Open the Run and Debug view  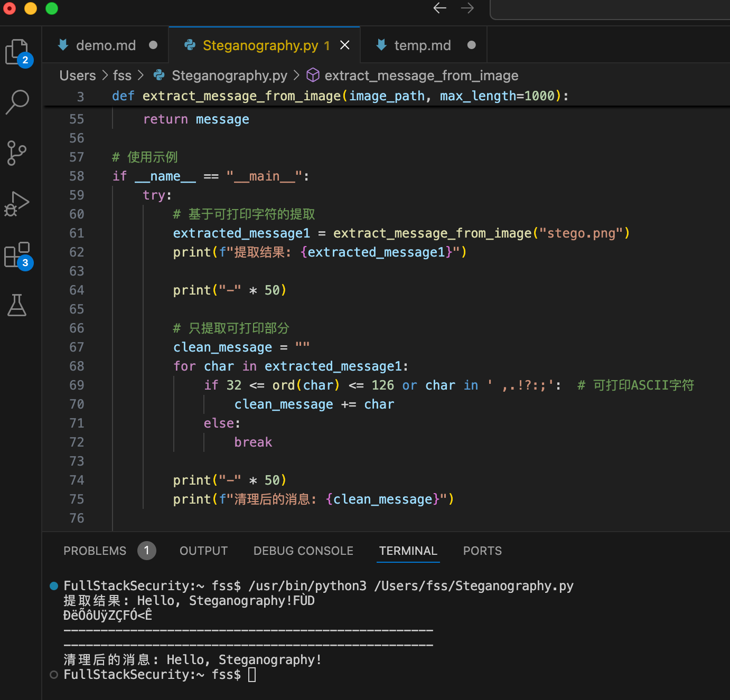[x=17, y=204]
